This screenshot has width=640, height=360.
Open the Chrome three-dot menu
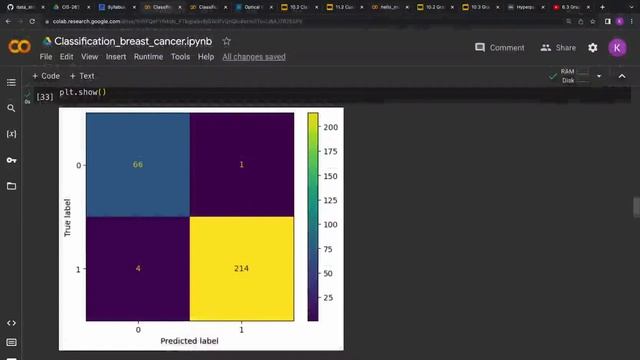pos(631,21)
